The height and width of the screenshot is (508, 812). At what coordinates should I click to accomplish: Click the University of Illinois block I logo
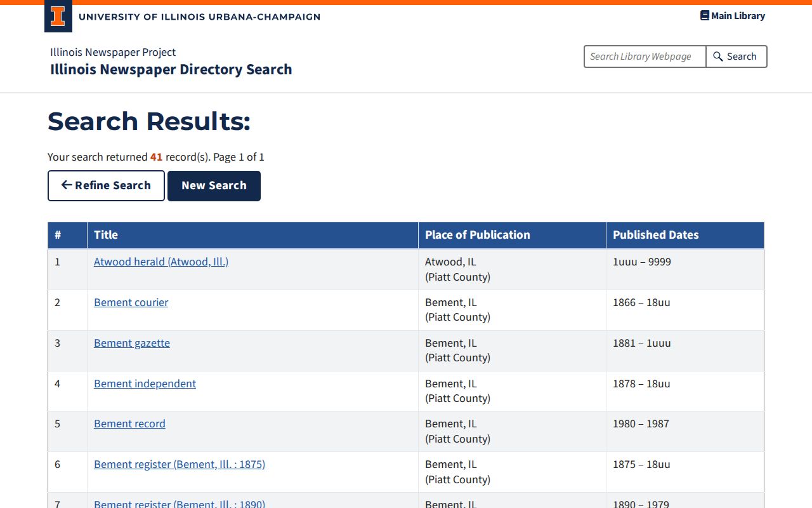[58, 17]
